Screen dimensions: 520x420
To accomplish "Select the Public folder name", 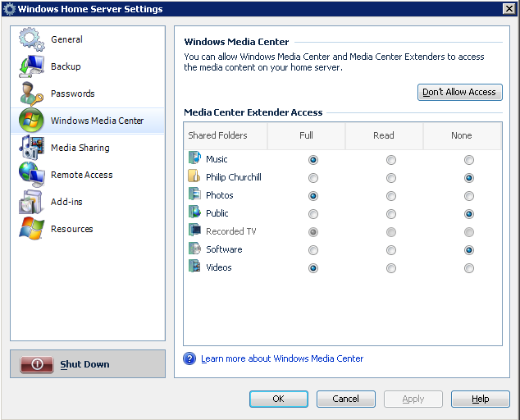I will pyautogui.click(x=217, y=213).
